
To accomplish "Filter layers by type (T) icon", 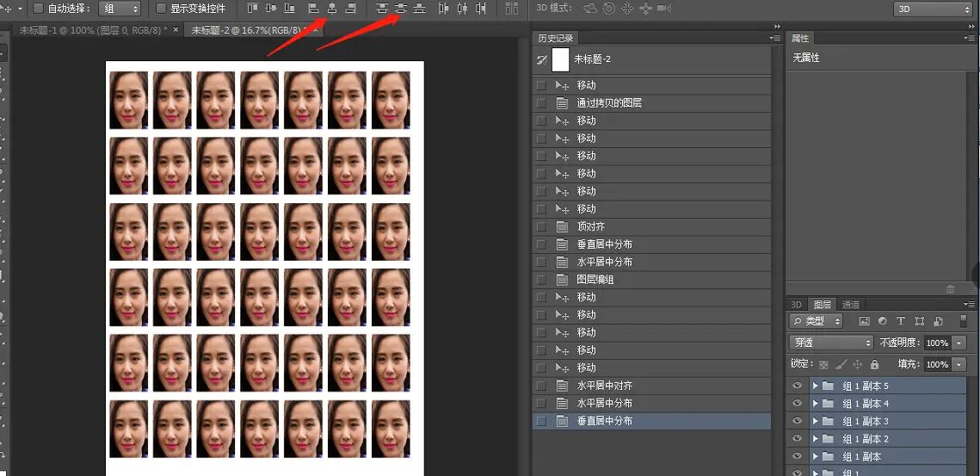I will pos(901,321).
